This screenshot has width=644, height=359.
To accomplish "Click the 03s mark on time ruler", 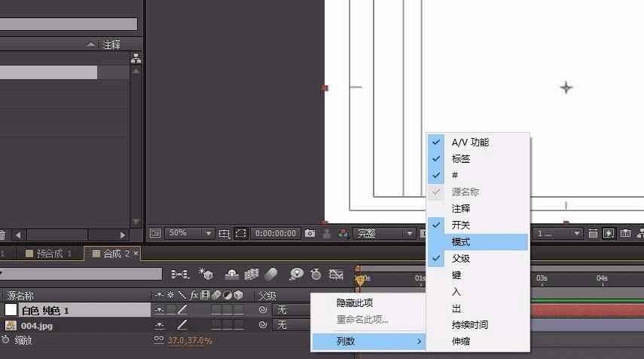I will [542, 278].
